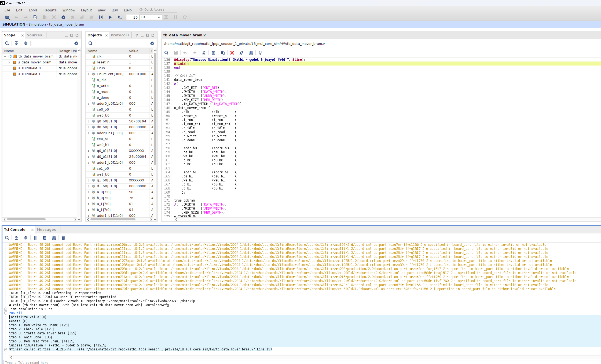
Task: Click the Paste icon in editor toolbar
Action: click(x=223, y=53)
